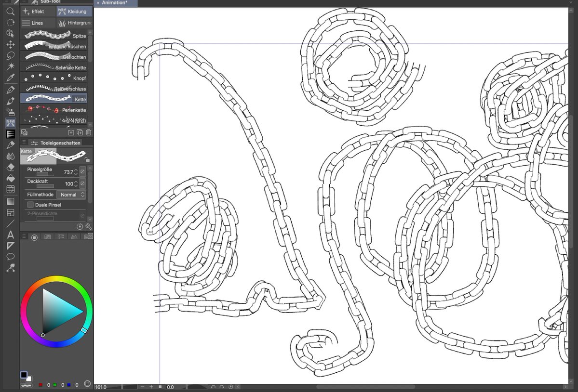Screen dimensions: 578x392
Task: Click the import sub tool material icon
Action: click(x=71, y=132)
